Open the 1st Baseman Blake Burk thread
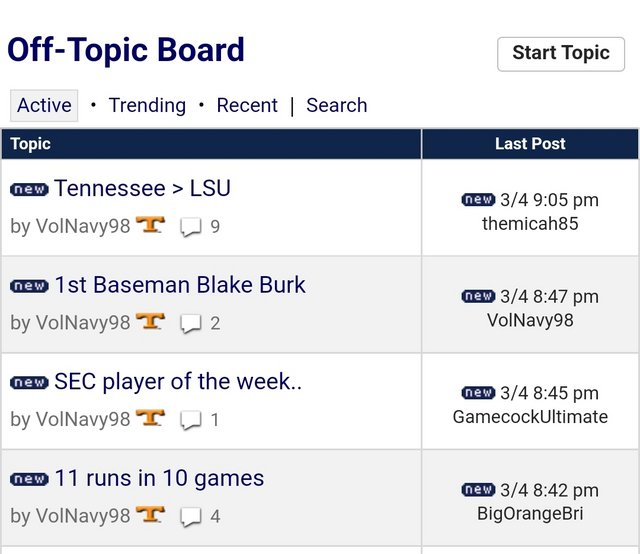 [x=180, y=285]
